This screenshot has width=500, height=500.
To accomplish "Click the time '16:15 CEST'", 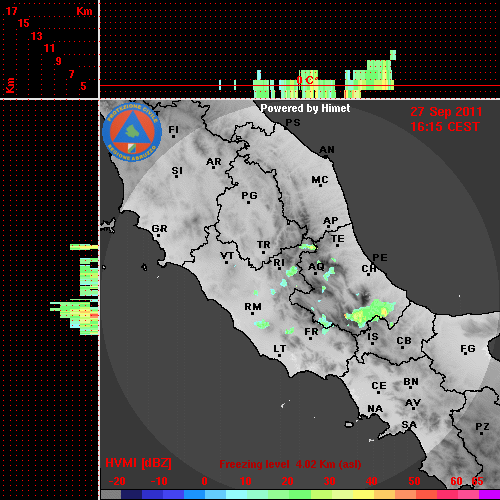I will coord(445,127).
